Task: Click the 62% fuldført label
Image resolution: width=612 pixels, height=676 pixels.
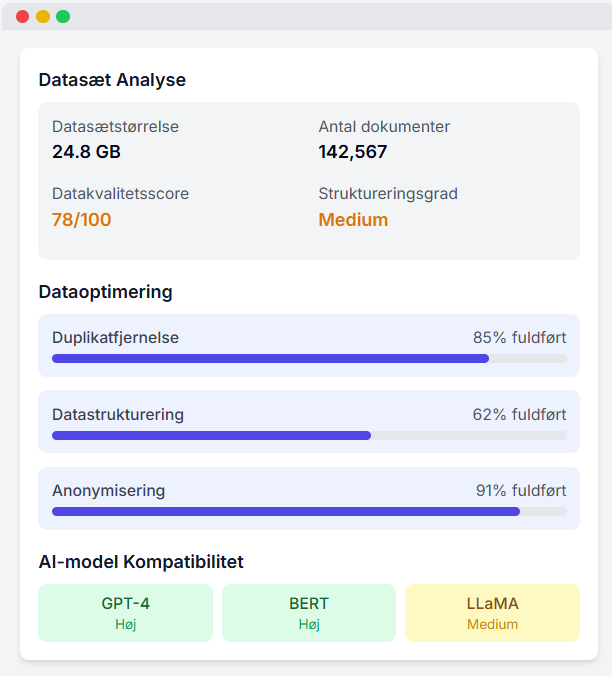Action: [519, 414]
